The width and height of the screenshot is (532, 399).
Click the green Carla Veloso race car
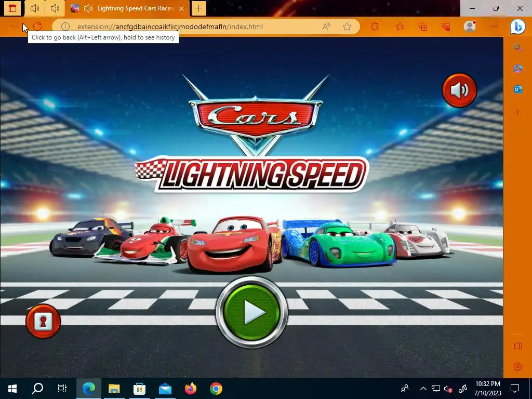point(339,243)
